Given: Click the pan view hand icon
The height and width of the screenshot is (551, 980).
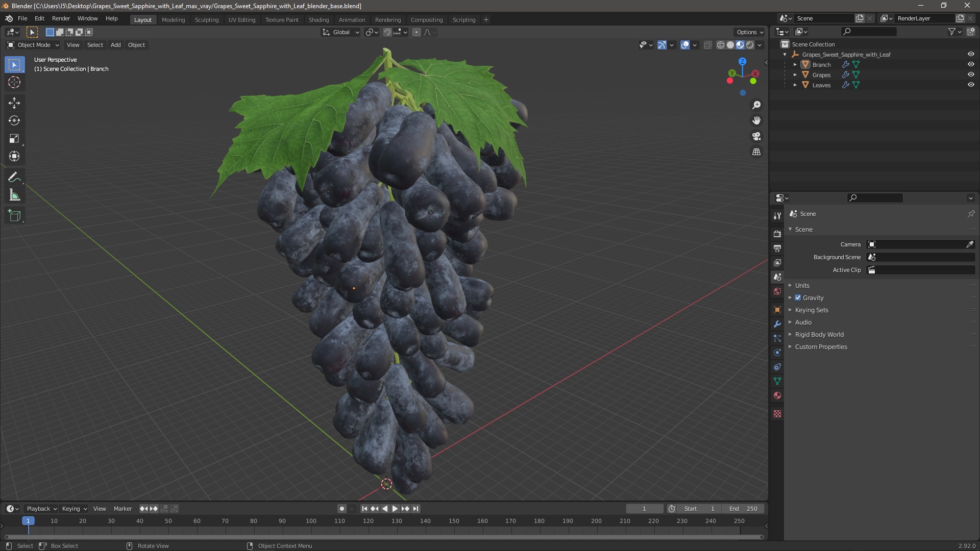Looking at the screenshot, I should [x=756, y=120].
